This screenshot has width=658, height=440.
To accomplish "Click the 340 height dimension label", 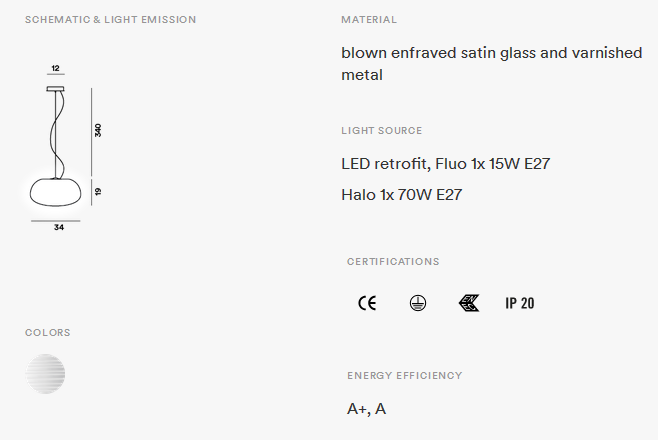I will (x=98, y=130).
